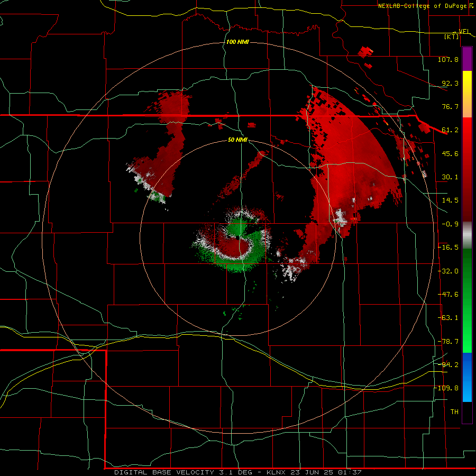Click the -0.9 velocity scale label
The height and width of the screenshot is (476, 476).
click(x=450, y=224)
